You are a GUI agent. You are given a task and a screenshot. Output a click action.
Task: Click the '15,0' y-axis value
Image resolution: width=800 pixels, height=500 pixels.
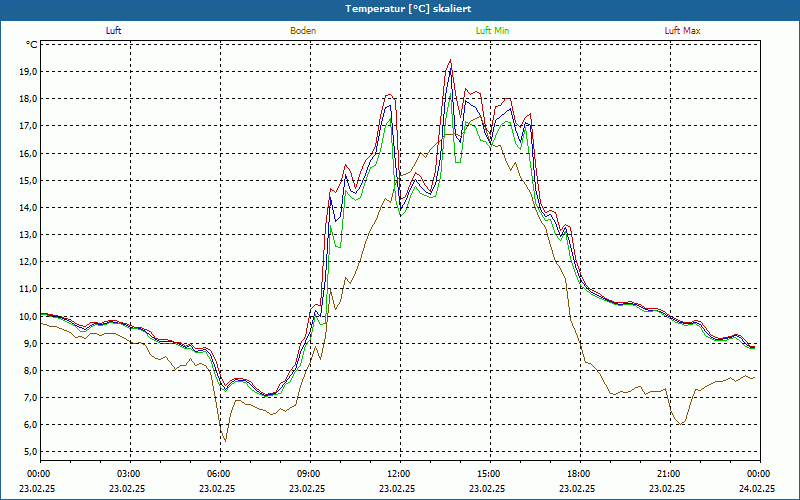pos(28,181)
